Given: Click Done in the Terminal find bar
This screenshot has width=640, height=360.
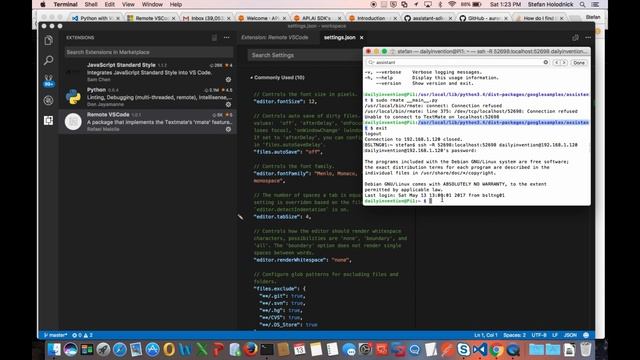Looking at the screenshot, I should pos(579,62).
